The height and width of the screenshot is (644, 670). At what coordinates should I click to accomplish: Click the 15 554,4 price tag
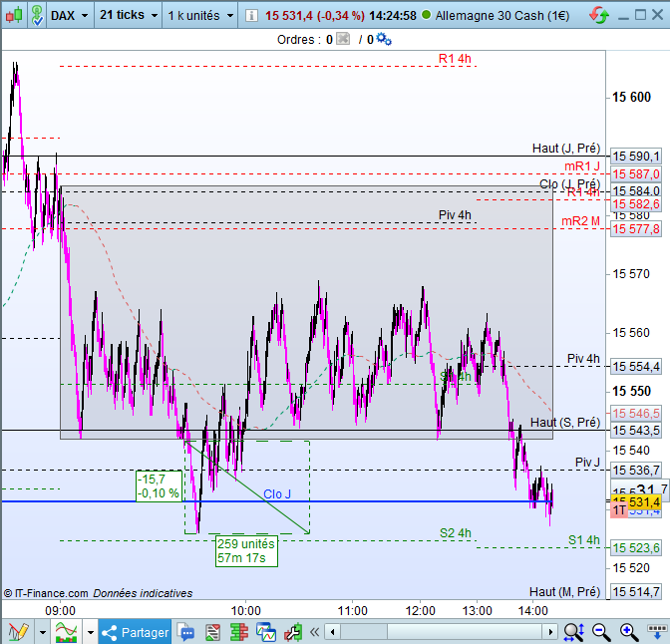point(636,367)
